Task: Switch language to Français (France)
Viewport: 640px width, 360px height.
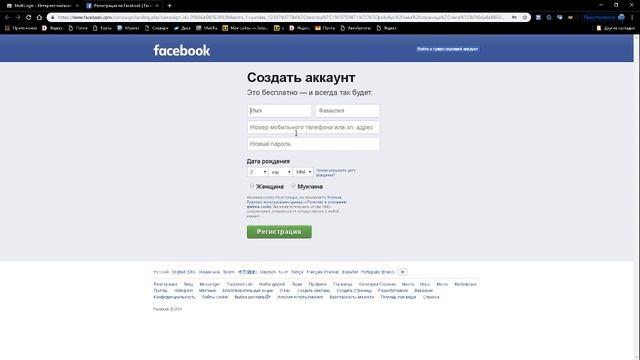Action: (322, 272)
